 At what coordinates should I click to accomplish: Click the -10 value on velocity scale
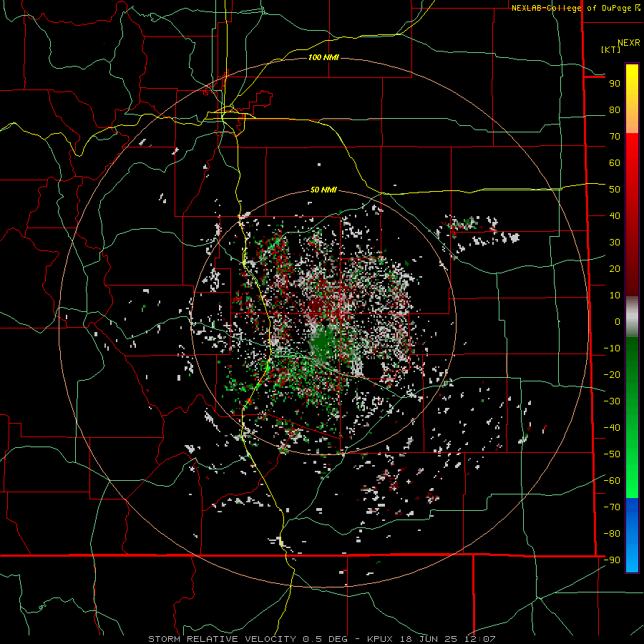coord(612,348)
